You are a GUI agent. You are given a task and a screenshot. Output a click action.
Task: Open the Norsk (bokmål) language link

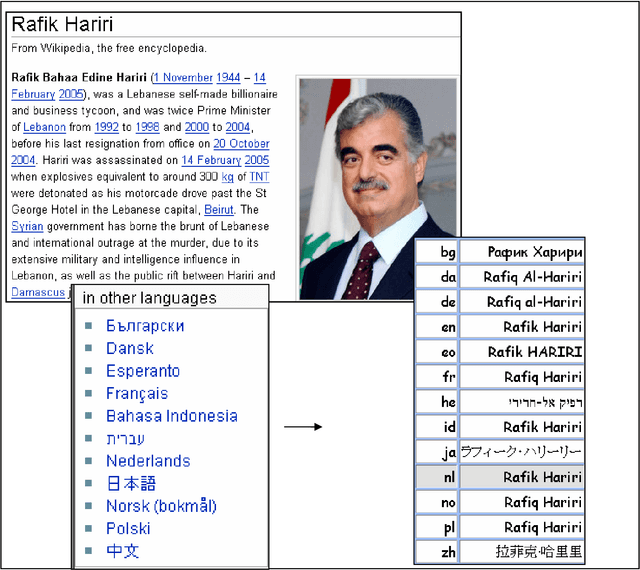(x=161, y=506)
